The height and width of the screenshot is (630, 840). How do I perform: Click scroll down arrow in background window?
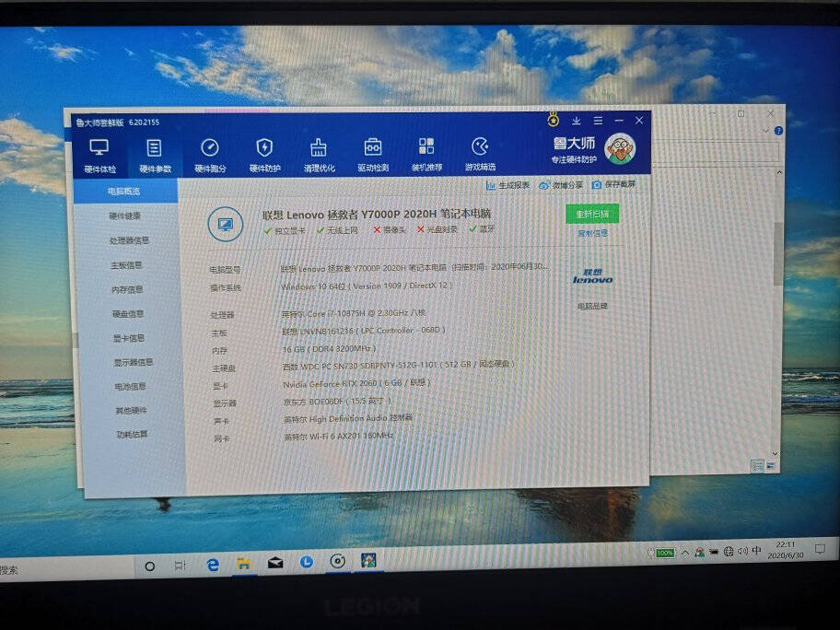(x=774, y=454)
